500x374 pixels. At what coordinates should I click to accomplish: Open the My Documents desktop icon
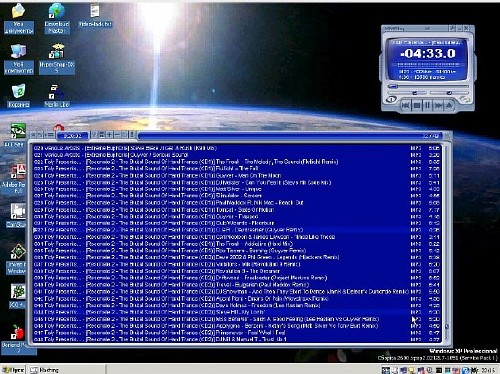click(19, 18)
